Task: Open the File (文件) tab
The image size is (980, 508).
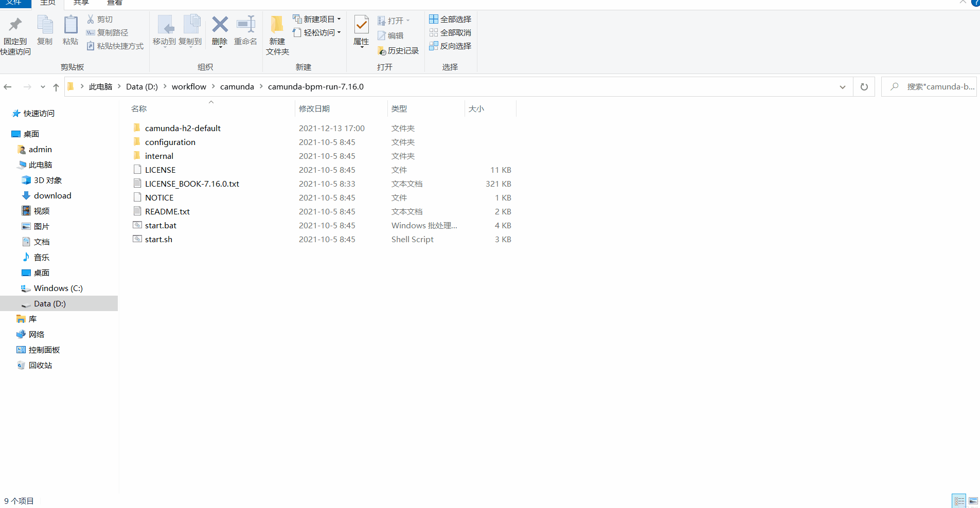Action: 14,3
